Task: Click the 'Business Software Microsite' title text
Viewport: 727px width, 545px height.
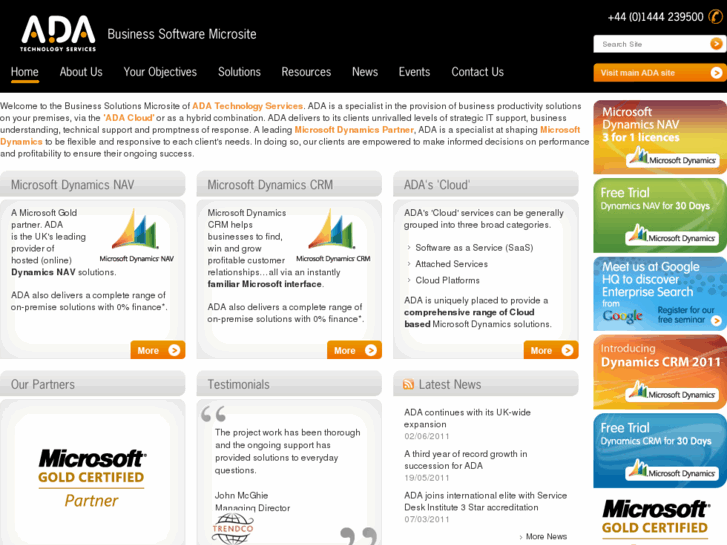Action: (182, 34)
